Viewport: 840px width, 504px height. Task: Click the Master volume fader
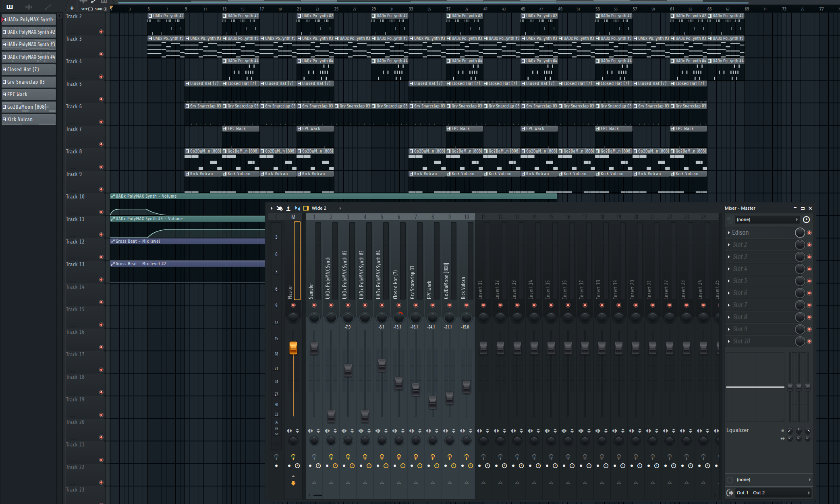293,348
